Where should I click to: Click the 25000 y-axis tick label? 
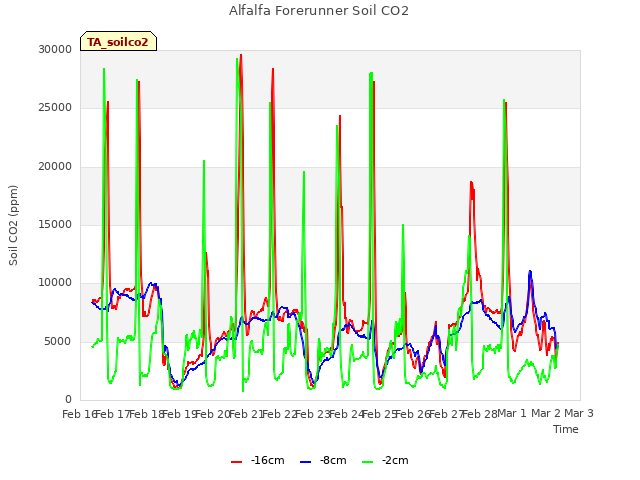[55, 108]
